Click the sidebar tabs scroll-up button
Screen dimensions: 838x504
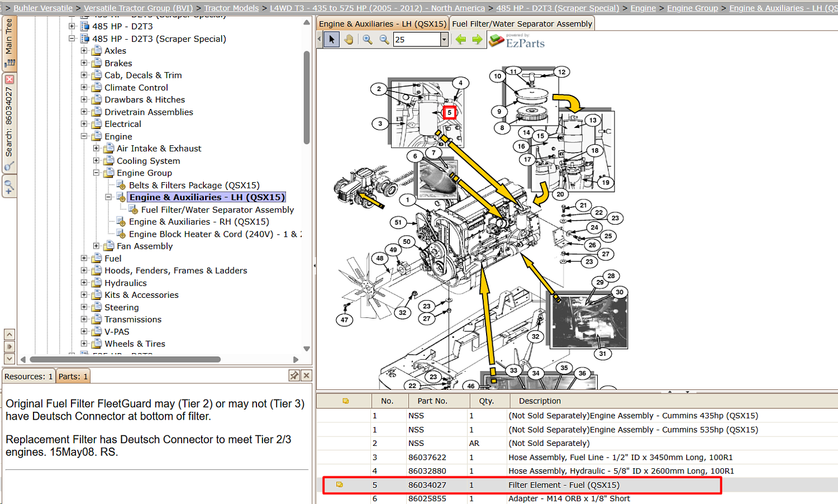click(9, 334)
